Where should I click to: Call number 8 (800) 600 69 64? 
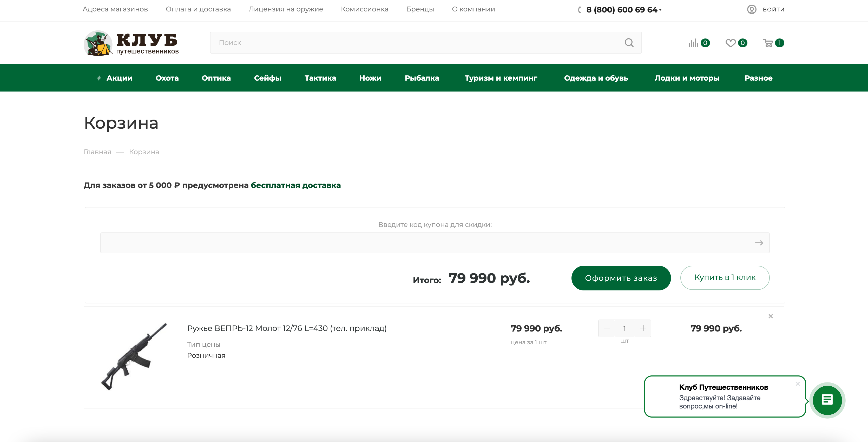(x=622, y=10)
